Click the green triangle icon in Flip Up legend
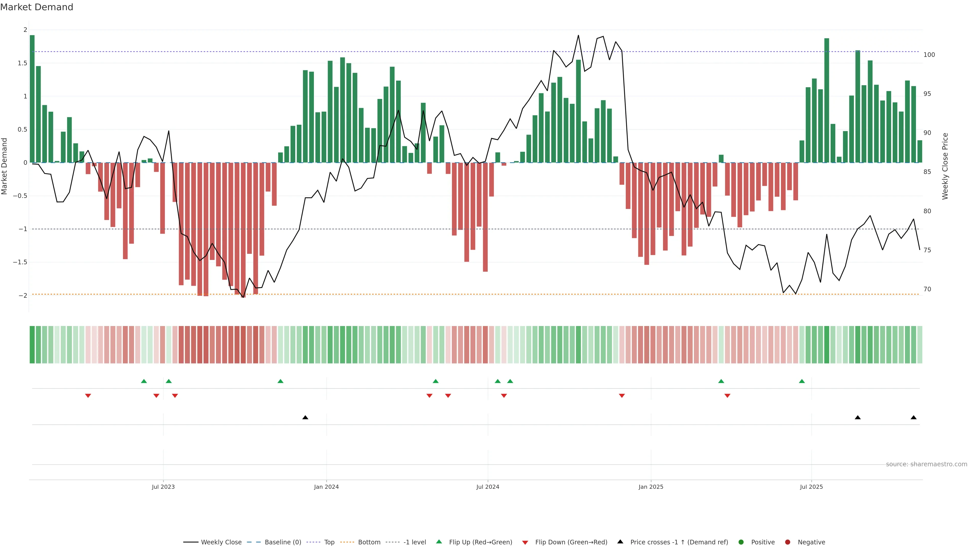 439,542
